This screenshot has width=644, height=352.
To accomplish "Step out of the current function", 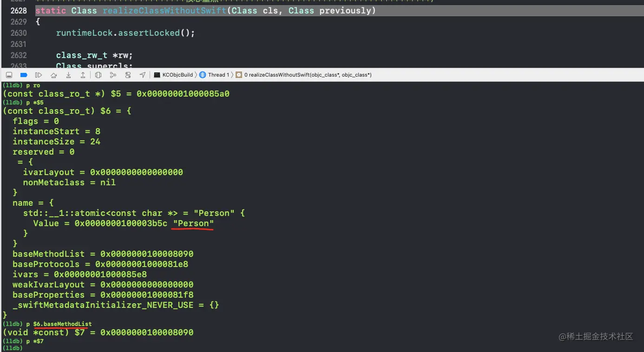I will pos(83,75).
